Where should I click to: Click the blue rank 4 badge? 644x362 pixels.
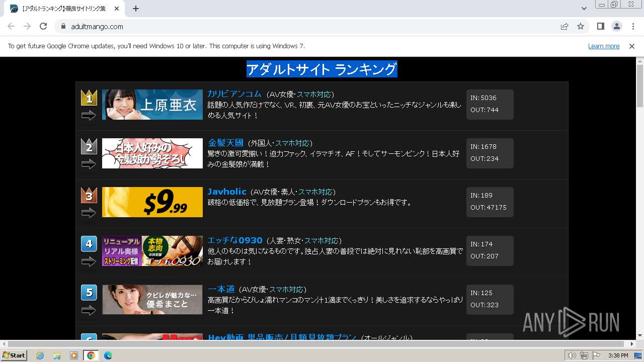89,244
